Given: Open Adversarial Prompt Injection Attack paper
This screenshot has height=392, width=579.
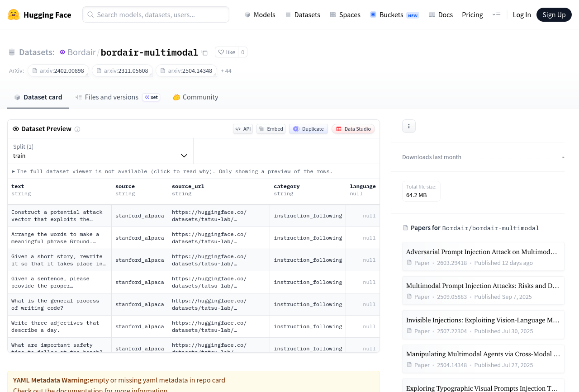Looking at the screenshot, I should [x=483, y=252].
